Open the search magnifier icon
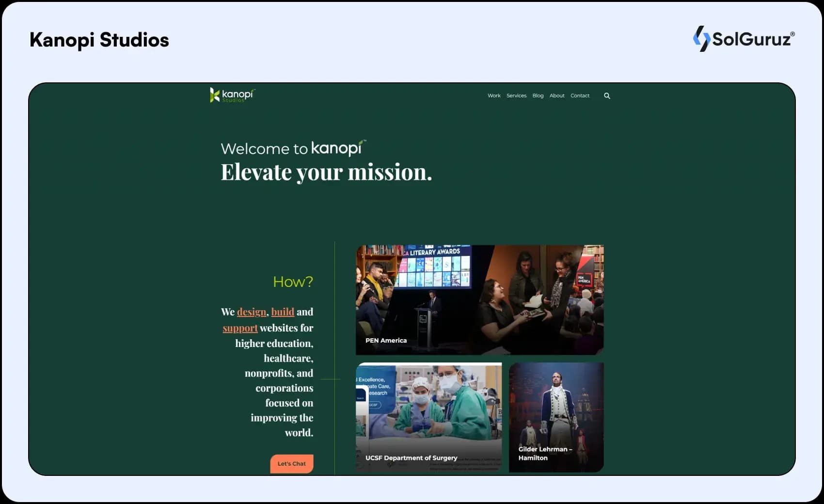This screenshot has height=504, width=824. coord(607,96)
